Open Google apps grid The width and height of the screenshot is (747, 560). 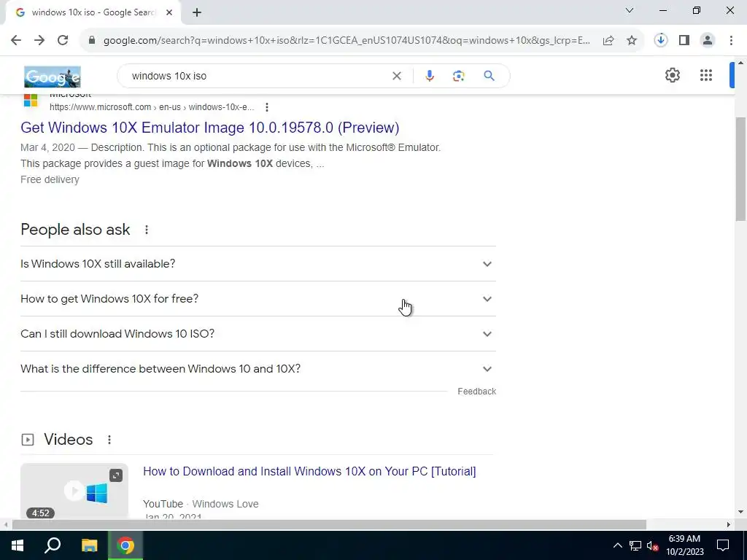pos(706,75)
